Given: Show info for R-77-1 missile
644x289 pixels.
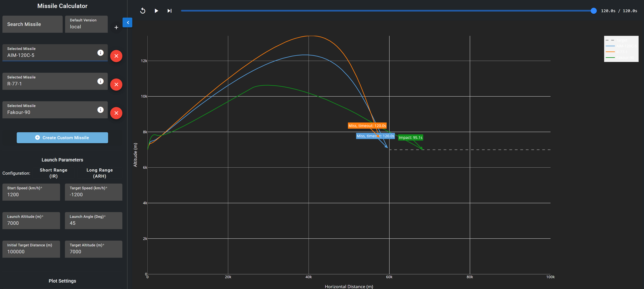Looking at the screenshot, I should click(100, 81).
